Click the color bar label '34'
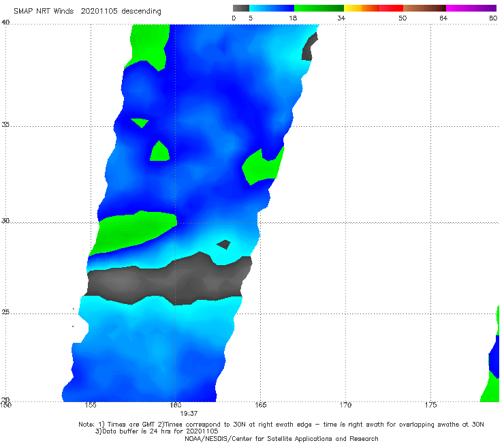 coord(341,18)
